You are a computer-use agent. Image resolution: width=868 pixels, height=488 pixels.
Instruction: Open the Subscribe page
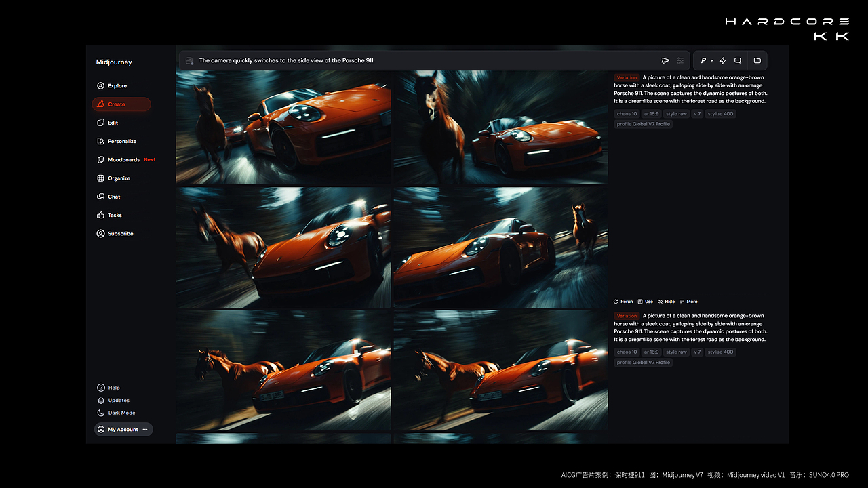(115, 234)
